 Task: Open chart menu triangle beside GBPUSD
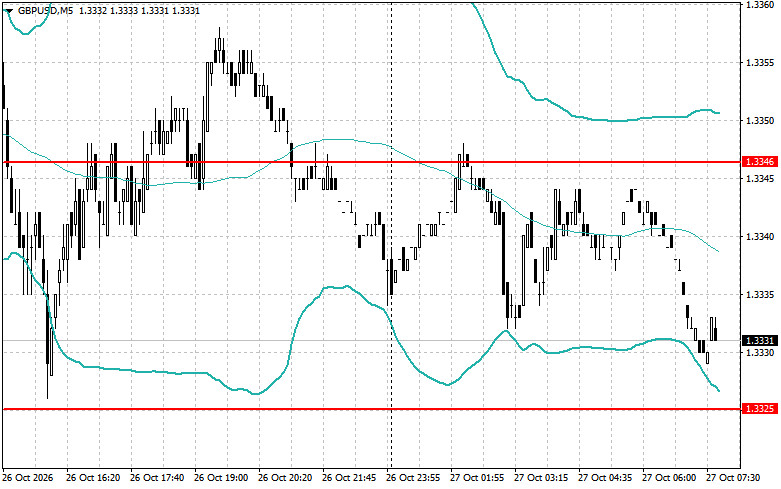[x=9, y=11]
